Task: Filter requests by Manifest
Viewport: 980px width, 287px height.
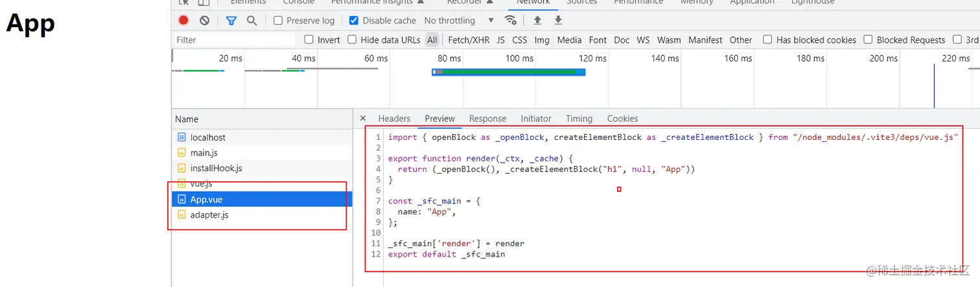Action: click(705, 40)
